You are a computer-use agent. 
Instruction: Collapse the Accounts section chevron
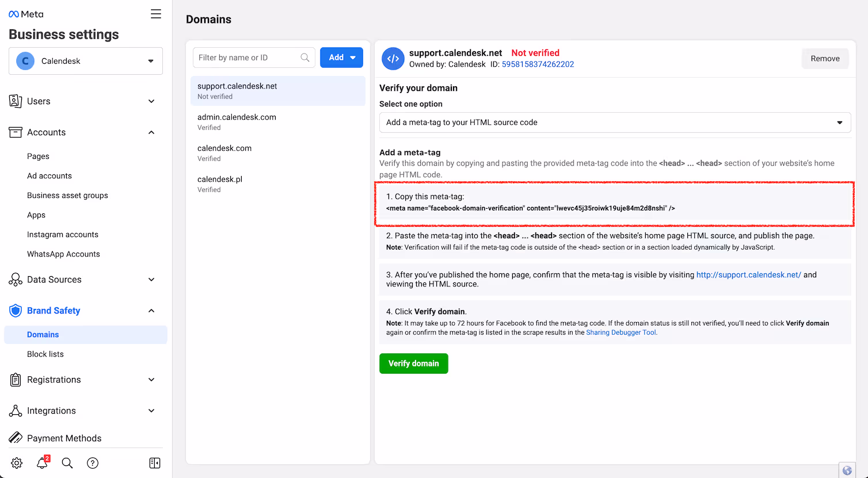click(x=151, y=132)
